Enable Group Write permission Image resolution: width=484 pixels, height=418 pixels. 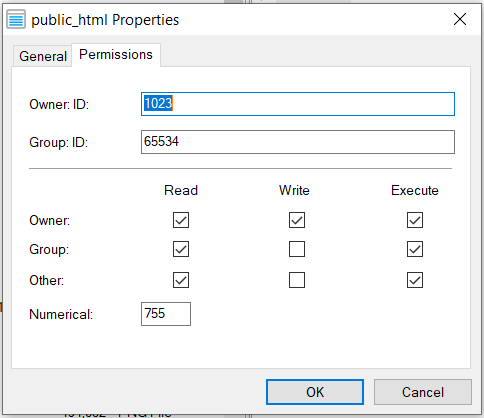pyautogui.click(x=297, y=249)
